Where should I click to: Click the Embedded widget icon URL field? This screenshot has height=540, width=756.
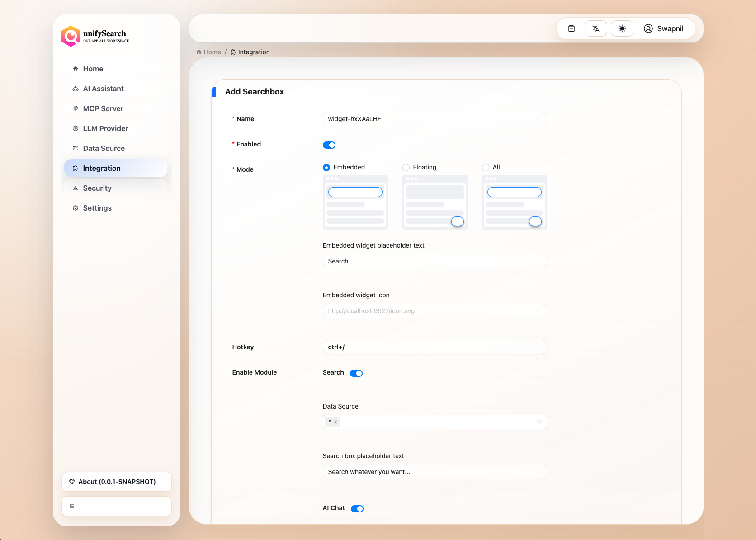click(x=435, y=311)
